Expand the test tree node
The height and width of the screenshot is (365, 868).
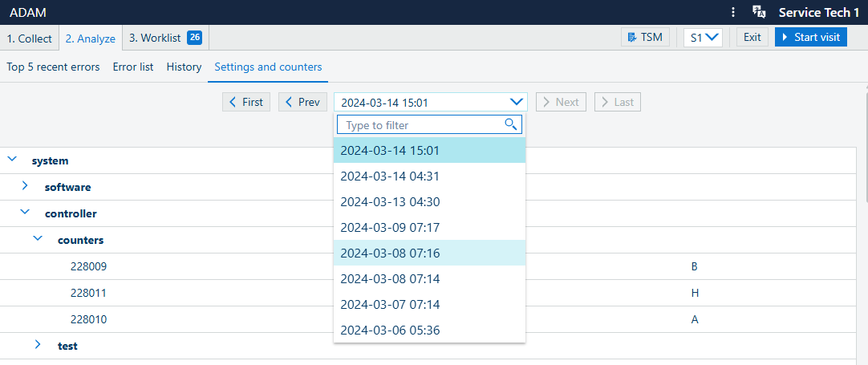[x=38, y=345]
